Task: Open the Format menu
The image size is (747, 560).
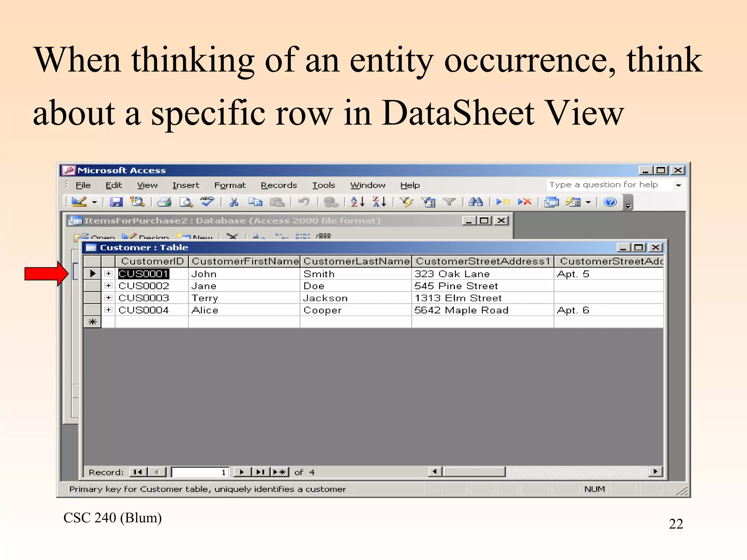Action: coord(230,185)
